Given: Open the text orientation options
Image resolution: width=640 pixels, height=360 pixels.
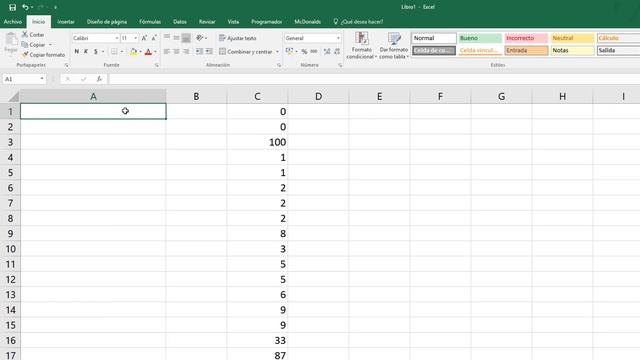Looking at the screenshot, I should [x=201, y=38].
